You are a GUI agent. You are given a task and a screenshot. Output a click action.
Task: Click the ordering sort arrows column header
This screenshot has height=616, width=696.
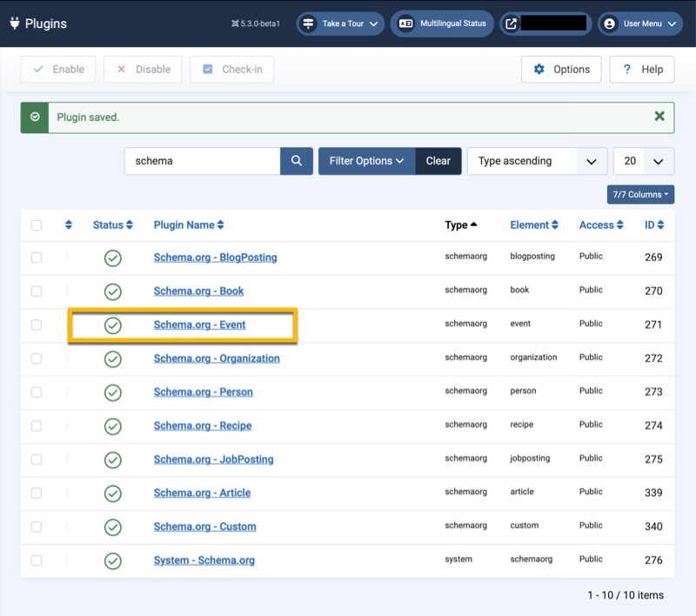69,225
